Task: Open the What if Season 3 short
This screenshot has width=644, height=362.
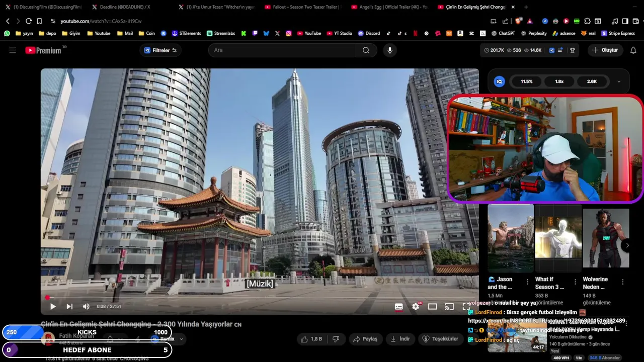Action: (x=558, y=237)
